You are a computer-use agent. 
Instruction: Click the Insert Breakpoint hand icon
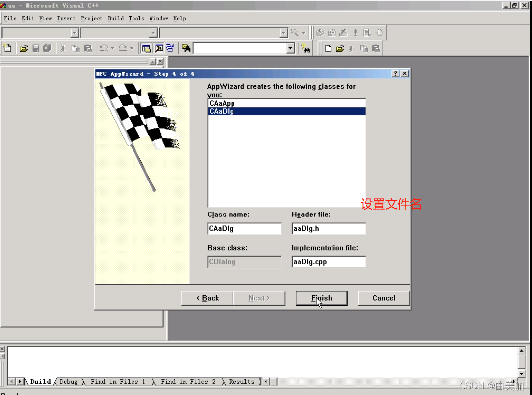pyautogui.click(x=379, y=33)
